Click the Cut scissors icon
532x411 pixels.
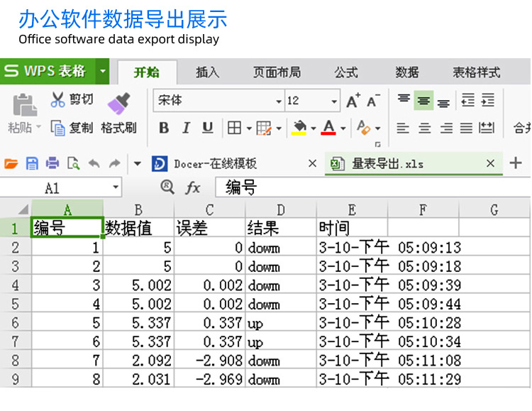click(x=57, y=99)
